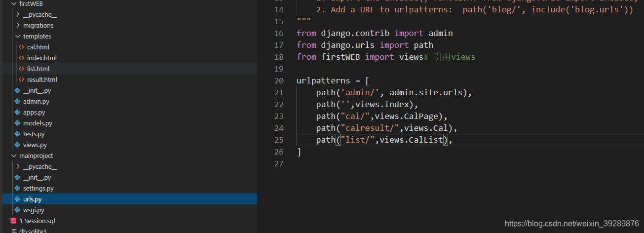The height and width of the screenshot is (233, 644).
Task: Click the Python icon beside tests.py
Action: click(17, 134)
